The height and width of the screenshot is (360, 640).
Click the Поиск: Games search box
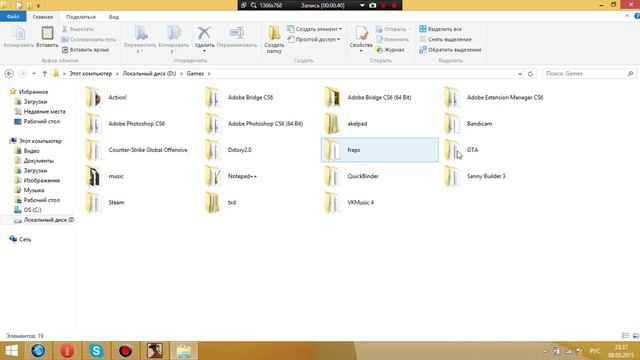click(x=589, y=73)
